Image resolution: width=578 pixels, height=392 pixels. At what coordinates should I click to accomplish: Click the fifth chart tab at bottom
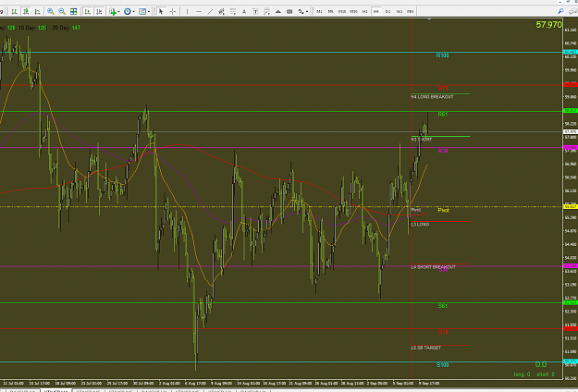(x=154, y=390)
